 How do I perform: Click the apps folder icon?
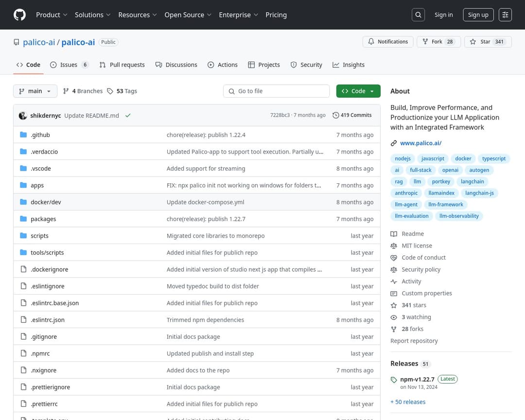pos(23,185)
